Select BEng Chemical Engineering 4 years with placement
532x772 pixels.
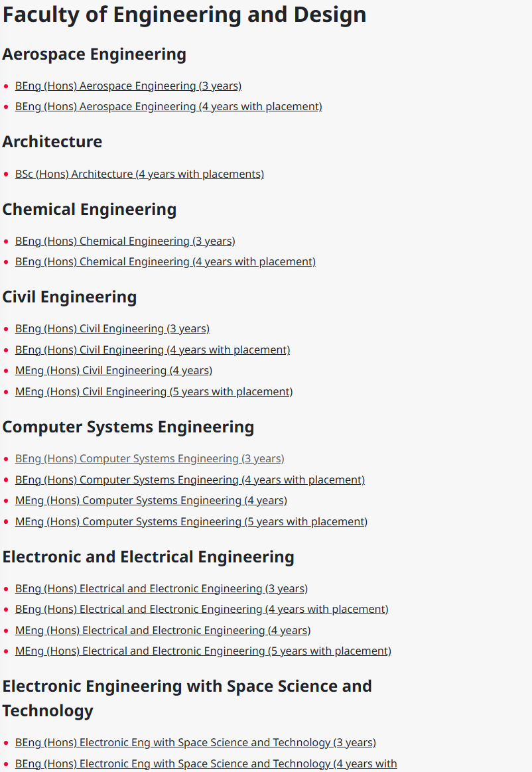[x=166, y=262]
